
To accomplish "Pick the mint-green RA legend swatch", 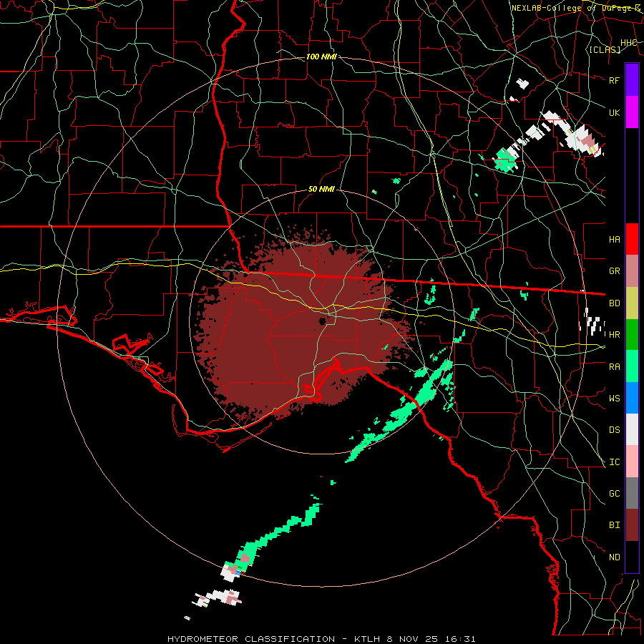I will click(x=632, y=366).
